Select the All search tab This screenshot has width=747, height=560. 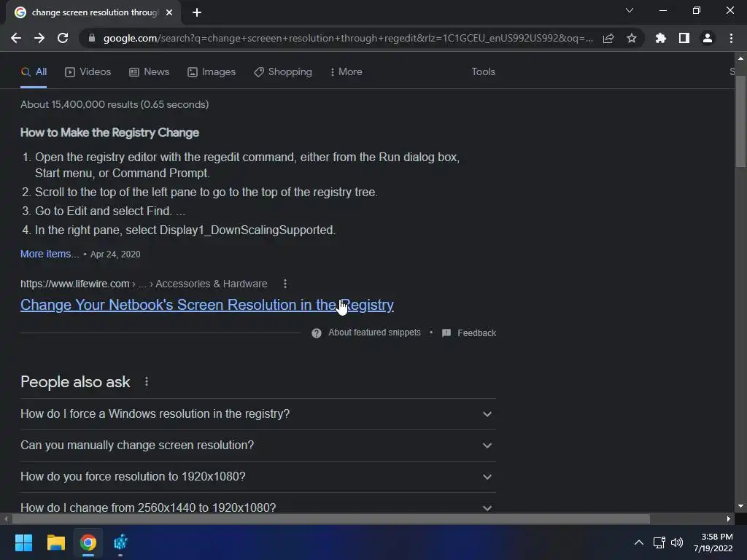tap(34, 72)
